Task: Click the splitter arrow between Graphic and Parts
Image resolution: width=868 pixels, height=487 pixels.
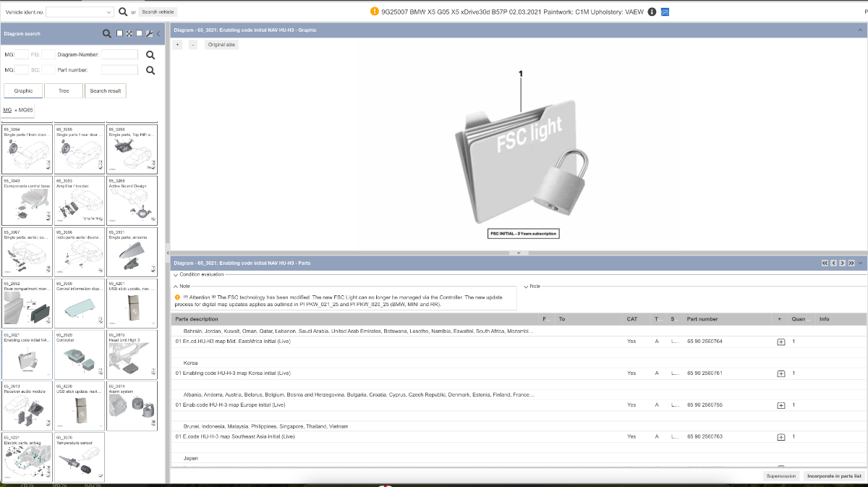Action: pos(518,253)
